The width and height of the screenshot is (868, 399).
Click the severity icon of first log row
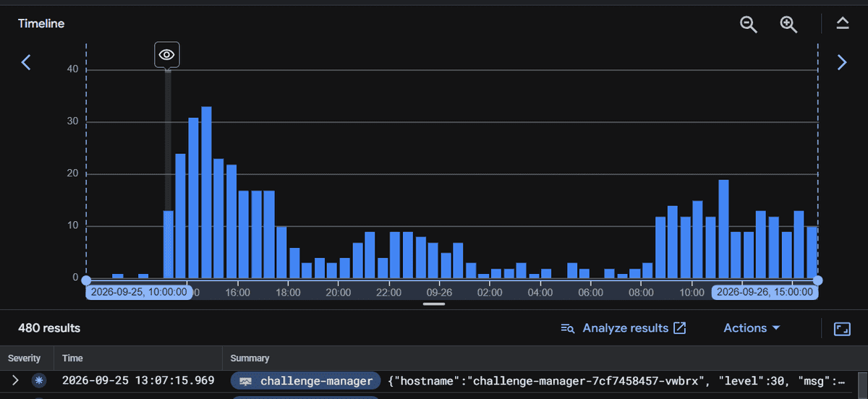(x=38, y=381)
